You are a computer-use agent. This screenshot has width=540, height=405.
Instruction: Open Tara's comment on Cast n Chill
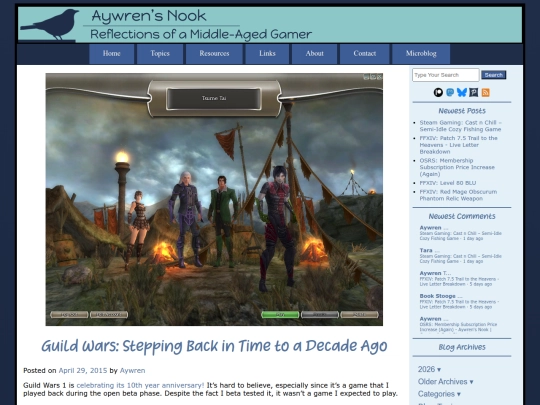pyautogui.click(x=460, y=256)
